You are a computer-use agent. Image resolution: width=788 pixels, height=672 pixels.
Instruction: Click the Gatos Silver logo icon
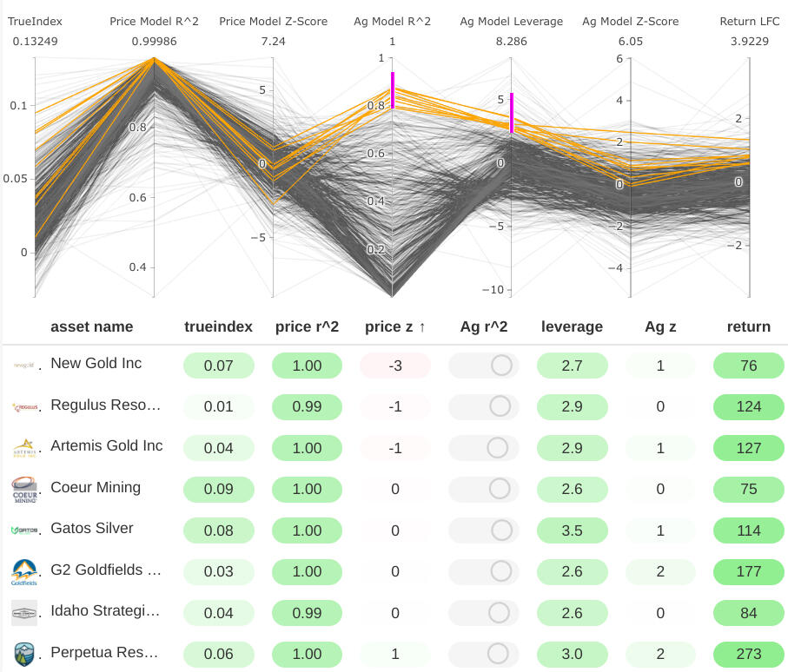tap(23, 530)
